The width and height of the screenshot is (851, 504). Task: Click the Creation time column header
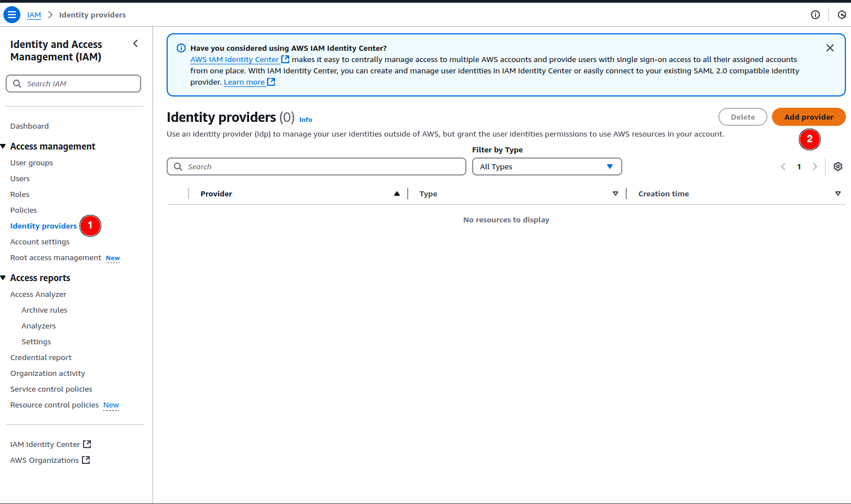pyautogui.click(x=664, y=194)
